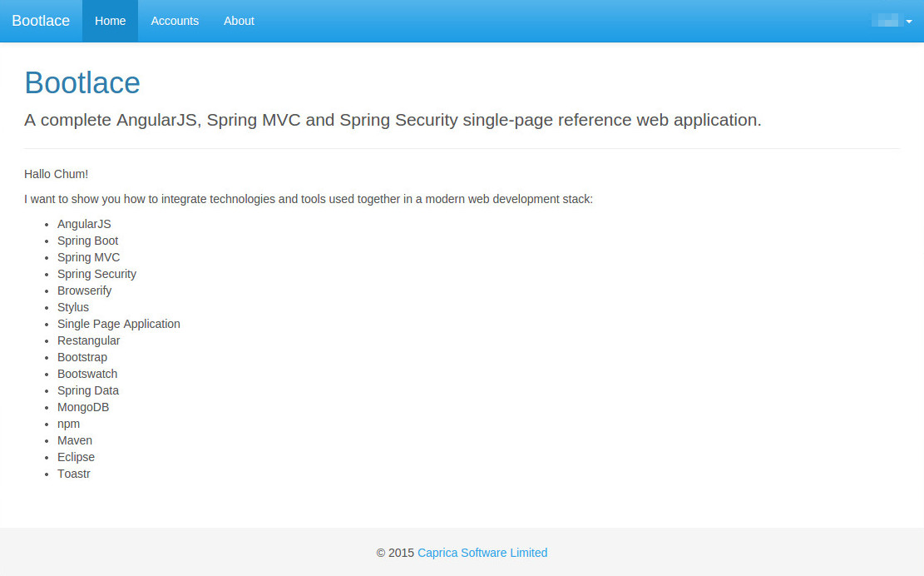Select the Maven list item
Image resolution: width=924 pixels, height=576 pixels.
75,440
